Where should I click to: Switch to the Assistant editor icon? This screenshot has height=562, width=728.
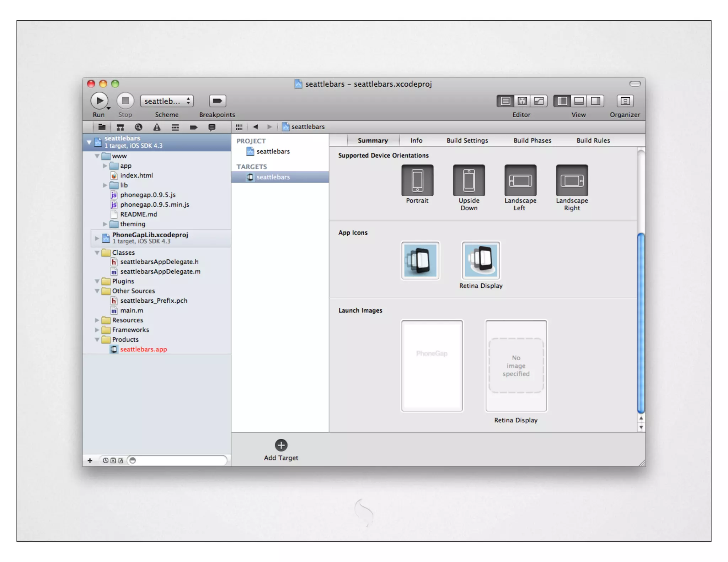522,101
